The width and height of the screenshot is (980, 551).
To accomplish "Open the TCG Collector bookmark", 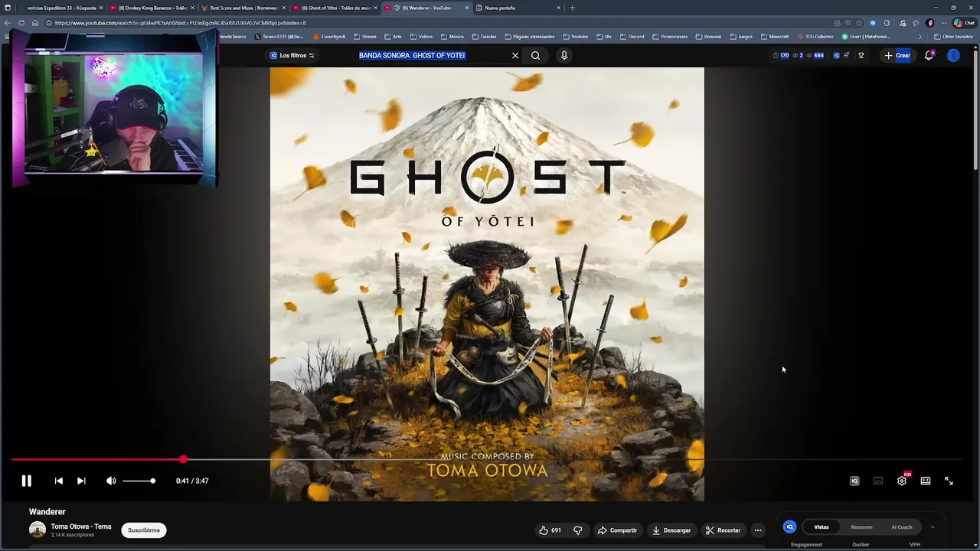I will coord(815,37).
